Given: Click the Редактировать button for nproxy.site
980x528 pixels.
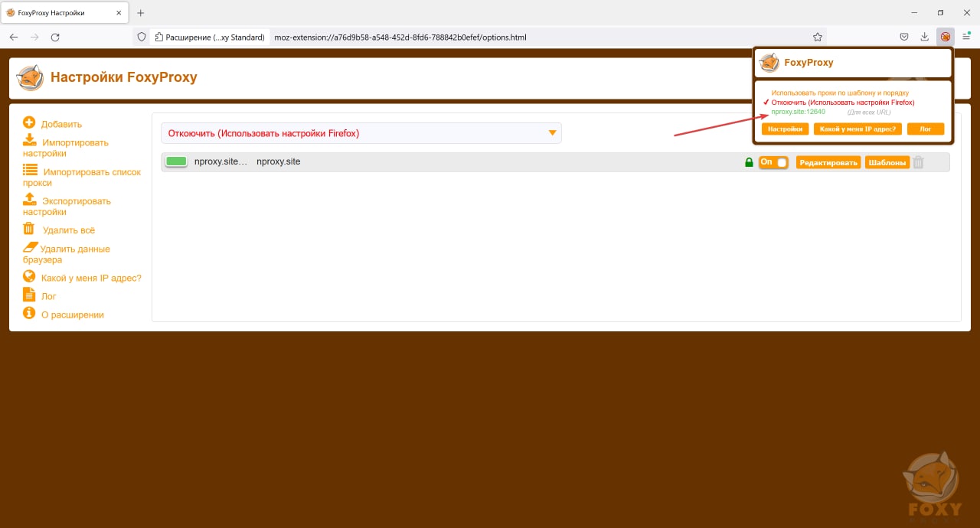Looking at the screenshot, I should [828, 162].
